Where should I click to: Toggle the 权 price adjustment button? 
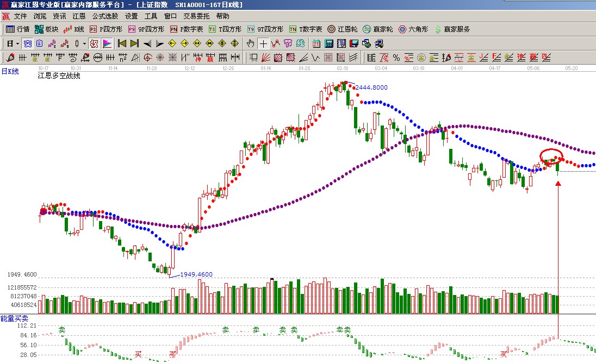coord(94,43)
